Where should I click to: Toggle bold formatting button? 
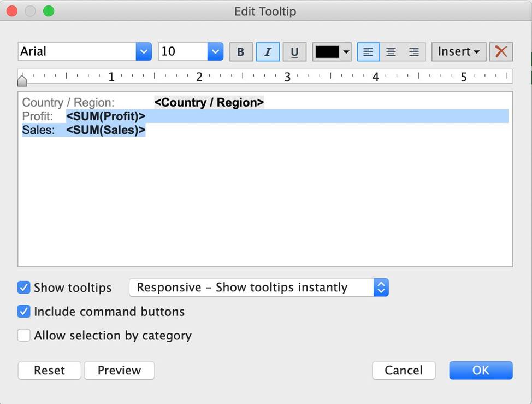pyautogui.click(x=240, y=52)
